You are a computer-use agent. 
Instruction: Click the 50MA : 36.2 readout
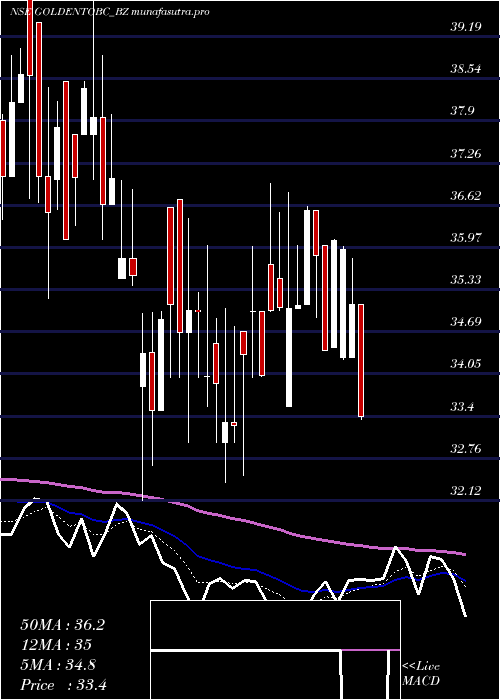[x=62, y=625]
